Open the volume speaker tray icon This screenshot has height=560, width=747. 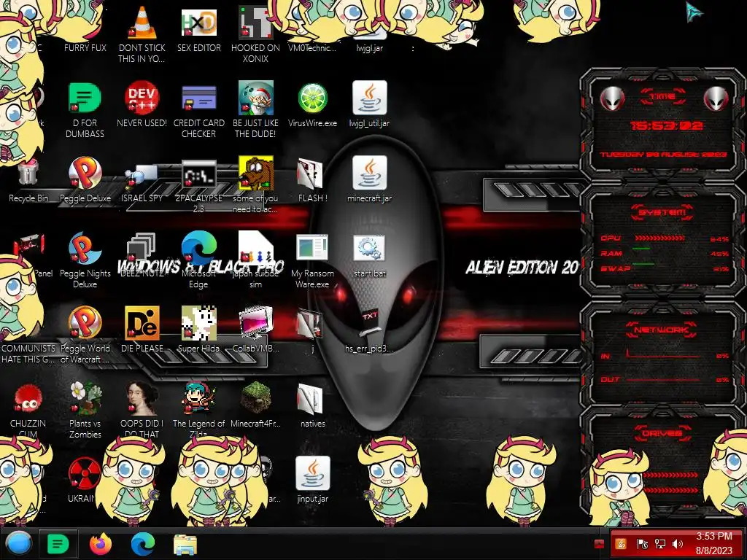pos(677,544)
